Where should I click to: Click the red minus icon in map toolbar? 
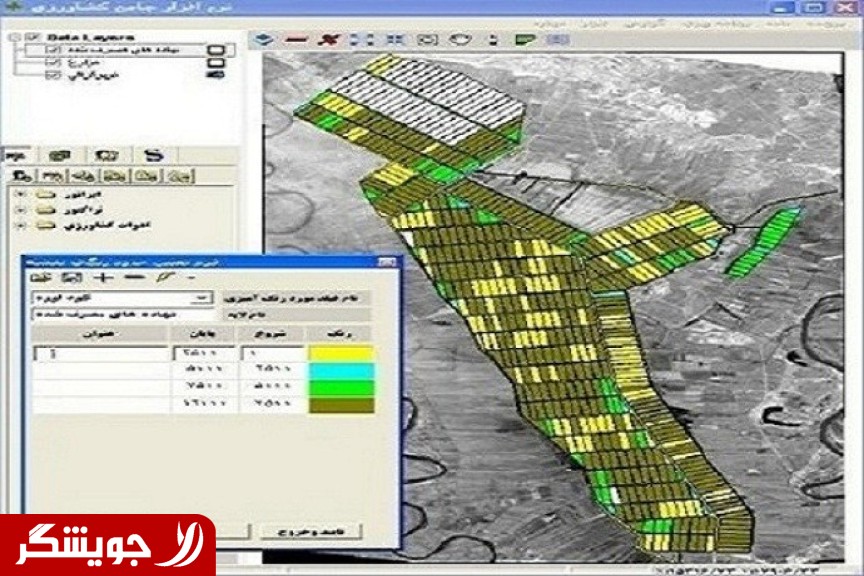(295, 40)
